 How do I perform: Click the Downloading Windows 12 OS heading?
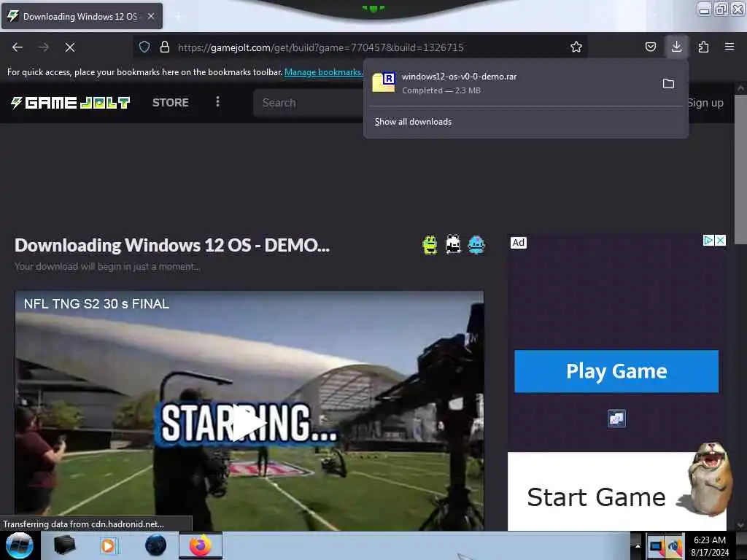172,245
